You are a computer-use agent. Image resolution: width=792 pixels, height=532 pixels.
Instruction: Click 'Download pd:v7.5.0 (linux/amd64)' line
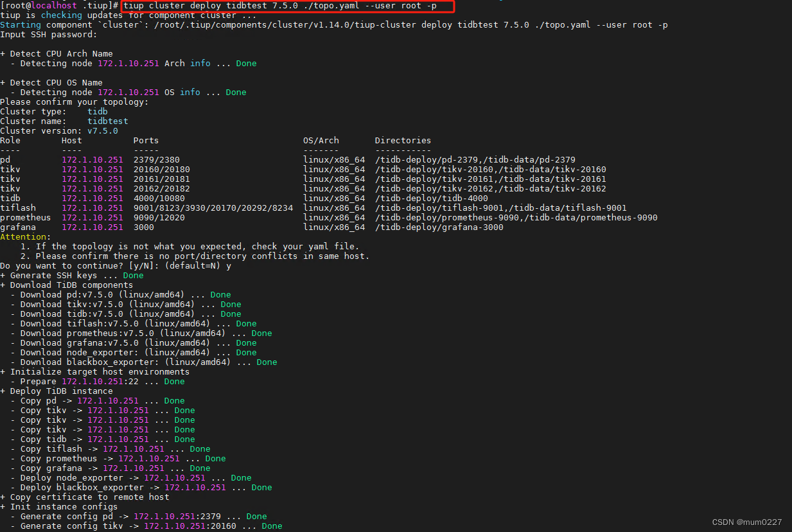click(x=121, y=295)
